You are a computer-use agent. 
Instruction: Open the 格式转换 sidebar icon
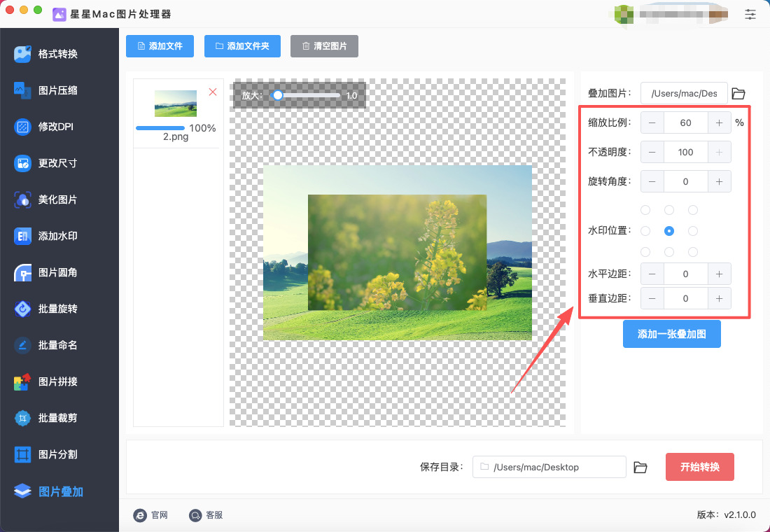coord(22,54)
